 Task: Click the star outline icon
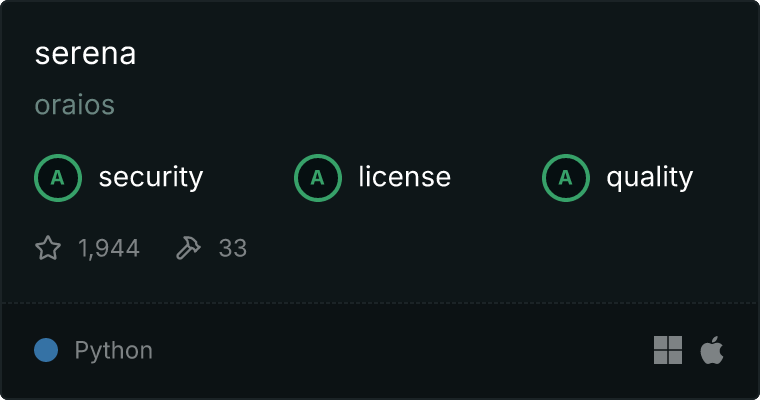48,248
